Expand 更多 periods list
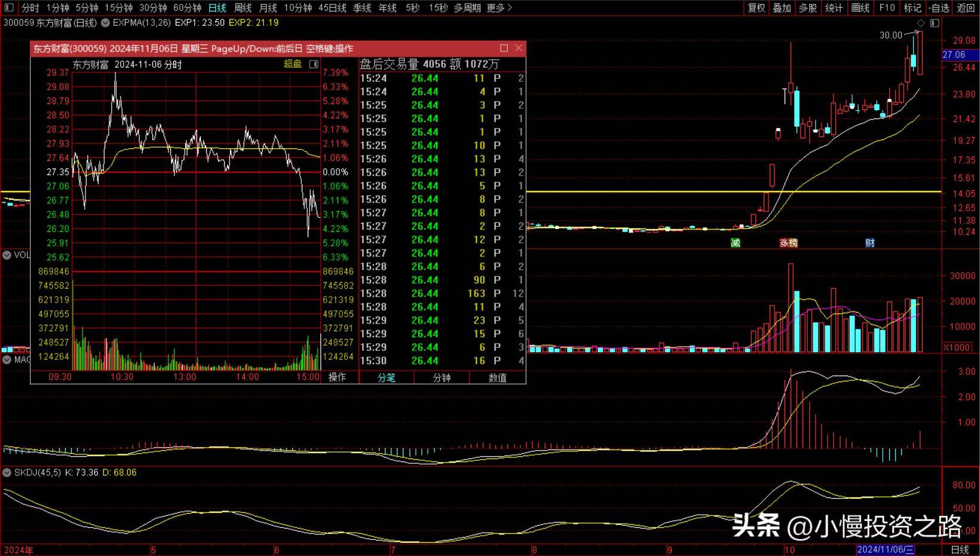This screenshot has width=980, height=556. 500,8
